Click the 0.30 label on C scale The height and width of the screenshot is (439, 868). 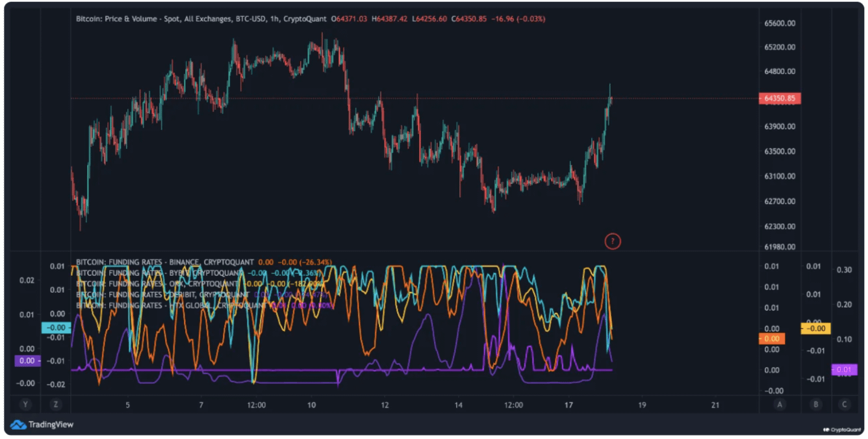click(845, 269)
